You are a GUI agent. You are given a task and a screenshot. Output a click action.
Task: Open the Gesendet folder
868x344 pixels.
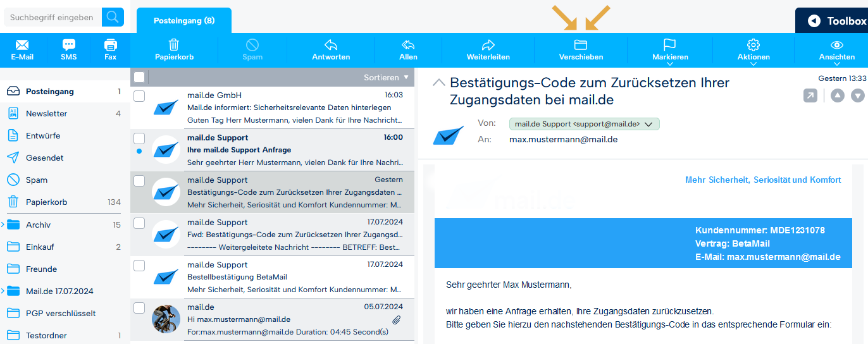65,158
